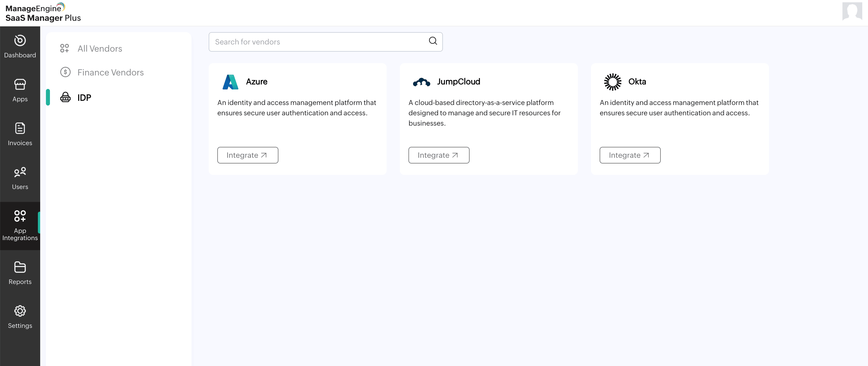Open the Invoices section

[x=20, y=134]
